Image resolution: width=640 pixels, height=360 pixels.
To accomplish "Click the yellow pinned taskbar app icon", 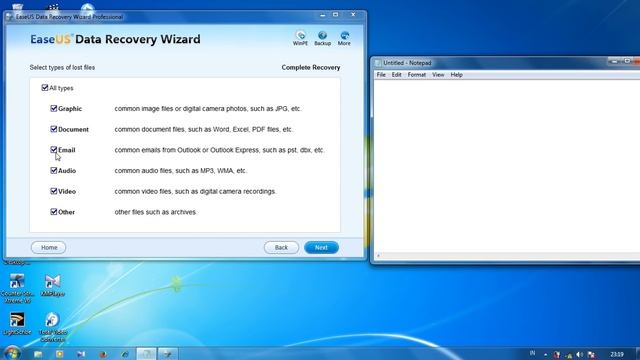I will click(x=60, y=354).
